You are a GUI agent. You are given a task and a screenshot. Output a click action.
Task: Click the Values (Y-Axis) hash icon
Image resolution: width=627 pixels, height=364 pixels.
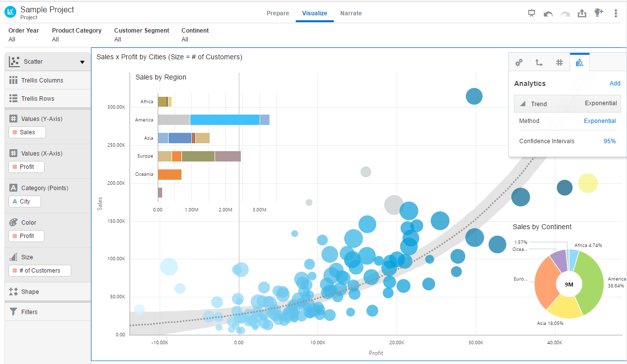click(13, 119)
